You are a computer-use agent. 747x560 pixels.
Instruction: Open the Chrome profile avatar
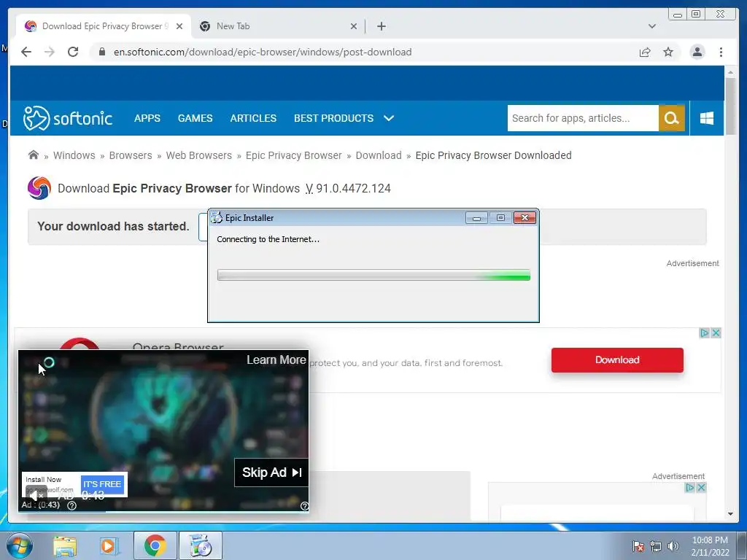click(x=697, y=52)
